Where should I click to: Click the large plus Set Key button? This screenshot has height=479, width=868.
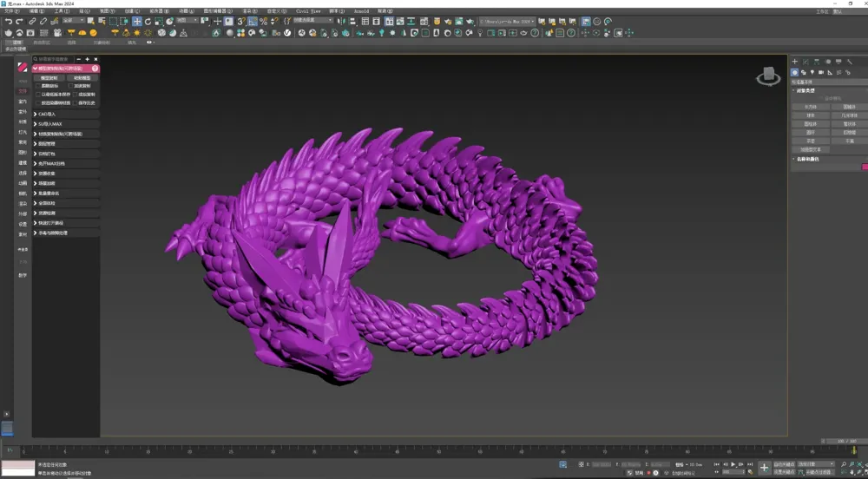pos(765,468)
